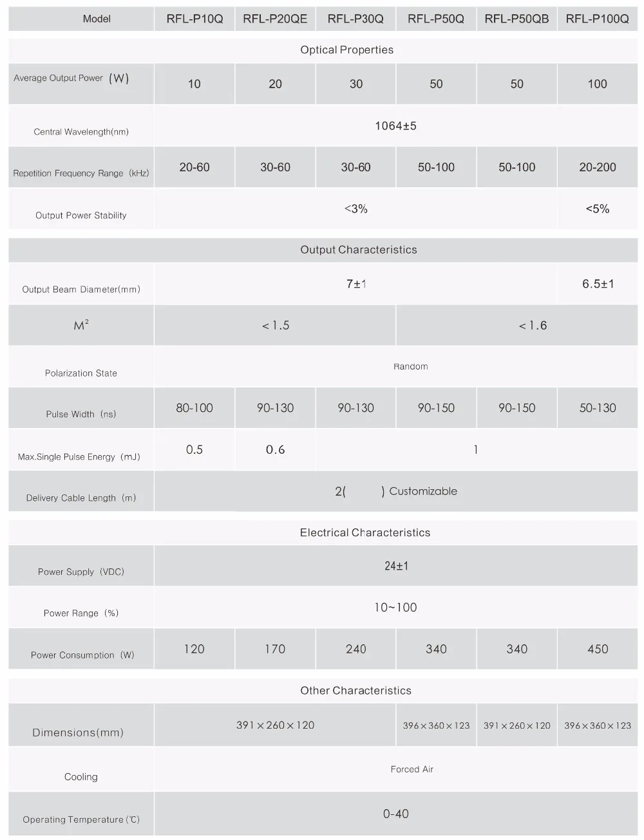The width and height of the screenshot is (644, 840).
Task: Click the 1064±5 central wavelength value
Action: click(395, 126)
